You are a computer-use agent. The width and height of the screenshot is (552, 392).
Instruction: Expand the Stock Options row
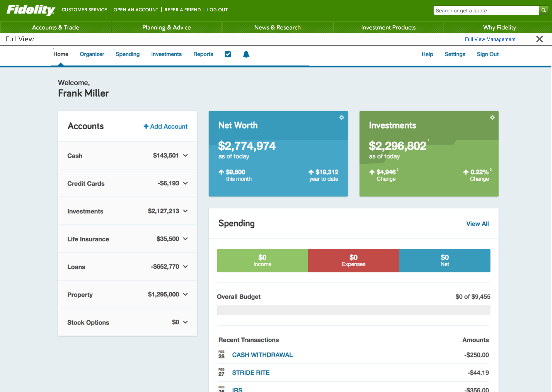point(185,322)
